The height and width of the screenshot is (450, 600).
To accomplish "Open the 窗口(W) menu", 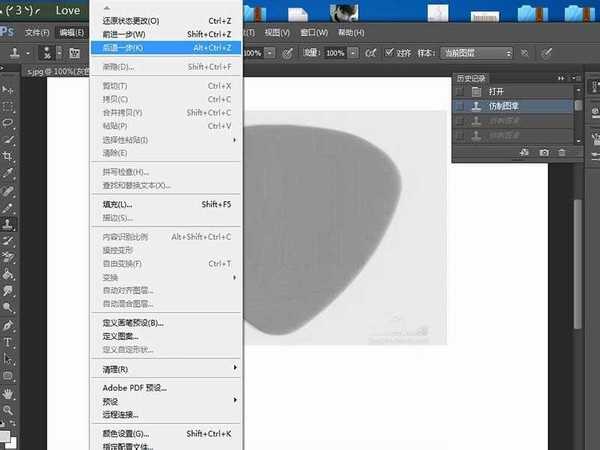I will (314, 33).
